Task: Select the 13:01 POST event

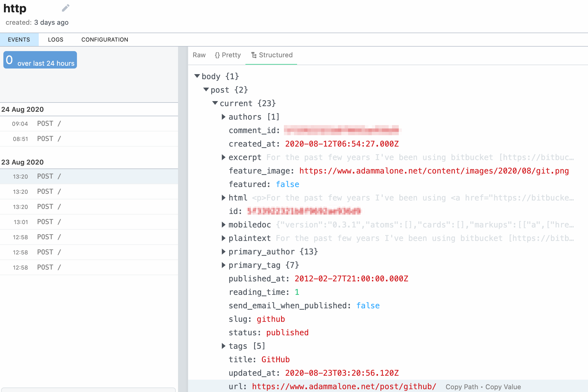Action: 89,222
